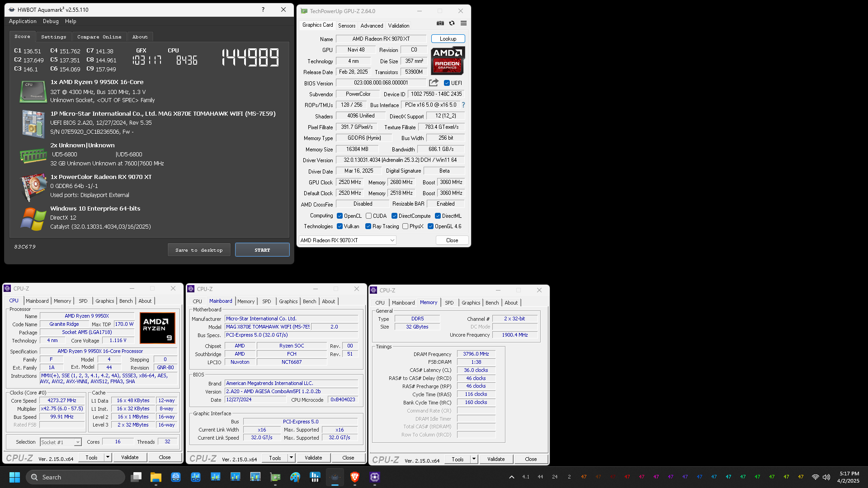Screen dimensions: 868x488
Task: Expand Tools arrow in CPU-Z Mainboard window
Action: tap(291, 458)
